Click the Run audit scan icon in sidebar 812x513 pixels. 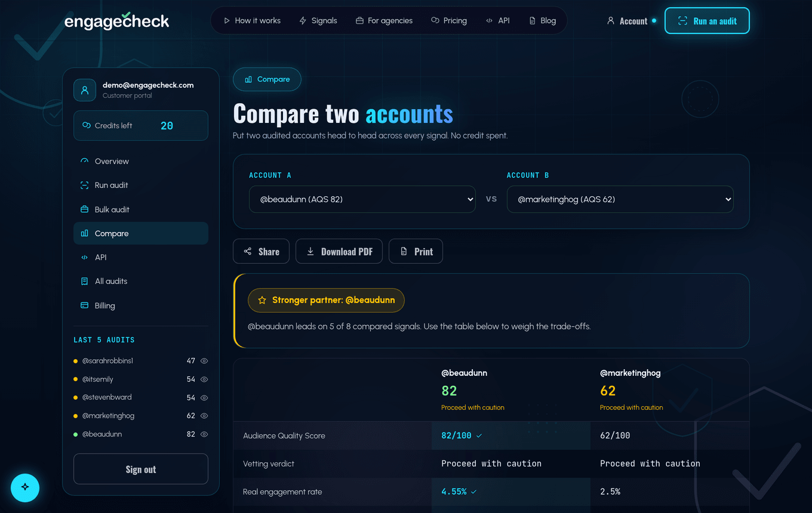pyautogui.click(x=84, y=185)
